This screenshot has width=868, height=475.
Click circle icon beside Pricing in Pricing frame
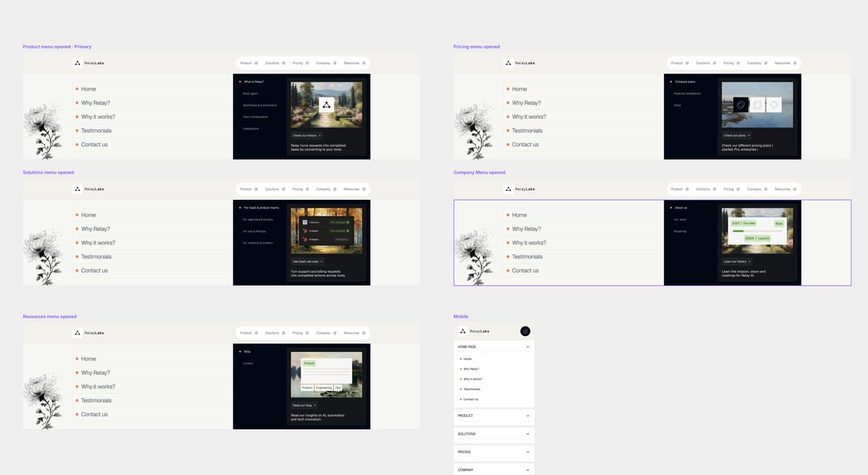click(x=738, y=63)
